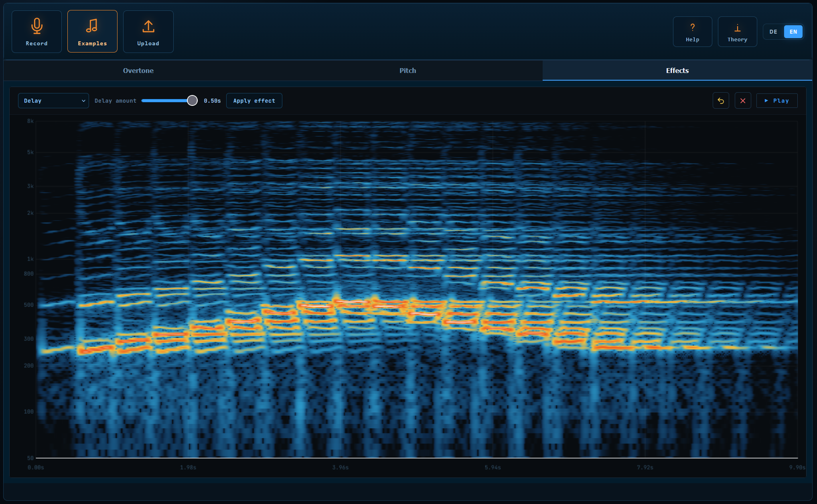Click the Record microphone button

tap(36, 32)
